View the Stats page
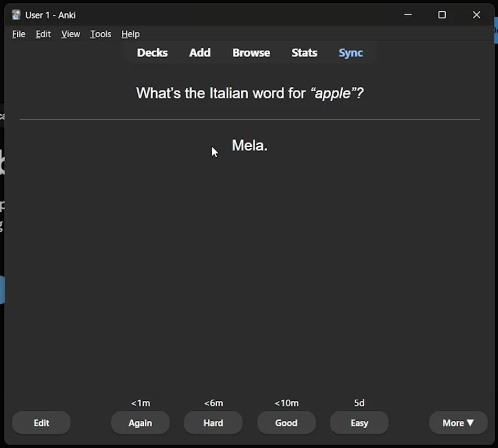The height and width of the screenshot is (448, 498). tap(304, 52)
